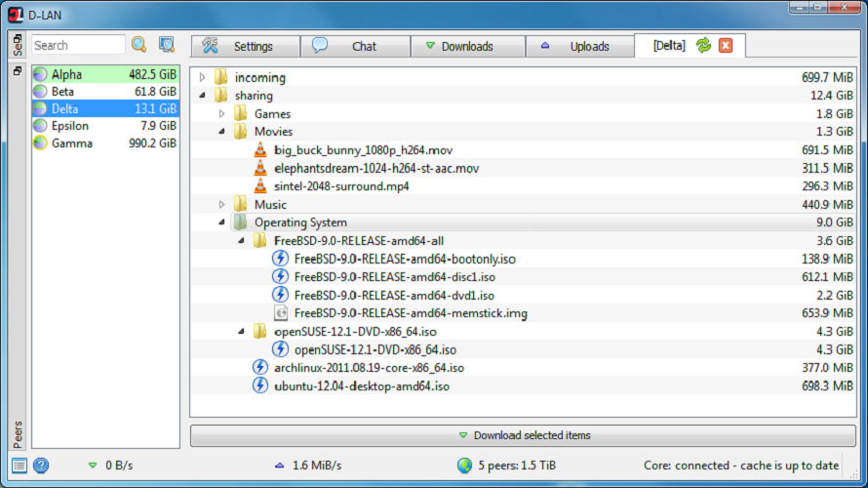This screenshot has width=868, height=488.
Task: Select peer Beta in the list
Action: click(x=105, y=92)
